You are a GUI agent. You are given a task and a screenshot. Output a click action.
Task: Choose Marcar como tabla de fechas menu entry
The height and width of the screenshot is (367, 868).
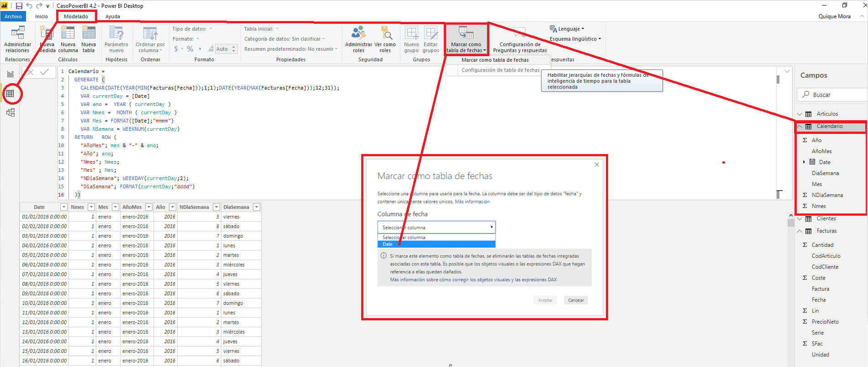(x=495, y=60)
